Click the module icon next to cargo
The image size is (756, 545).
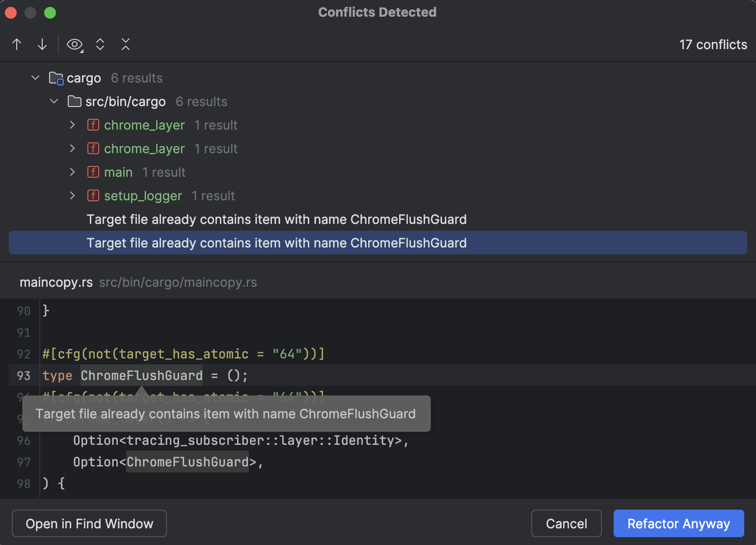coord(55,78)
